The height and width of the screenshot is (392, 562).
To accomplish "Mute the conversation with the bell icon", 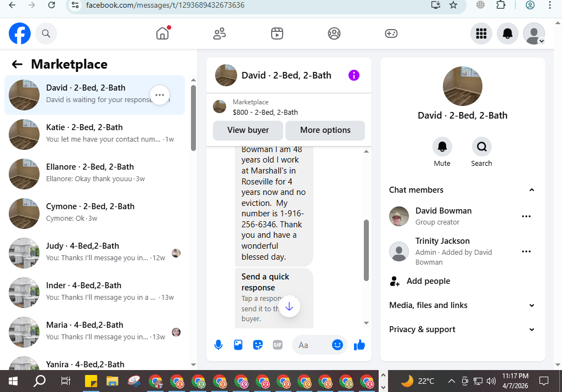I will [442, 147].
